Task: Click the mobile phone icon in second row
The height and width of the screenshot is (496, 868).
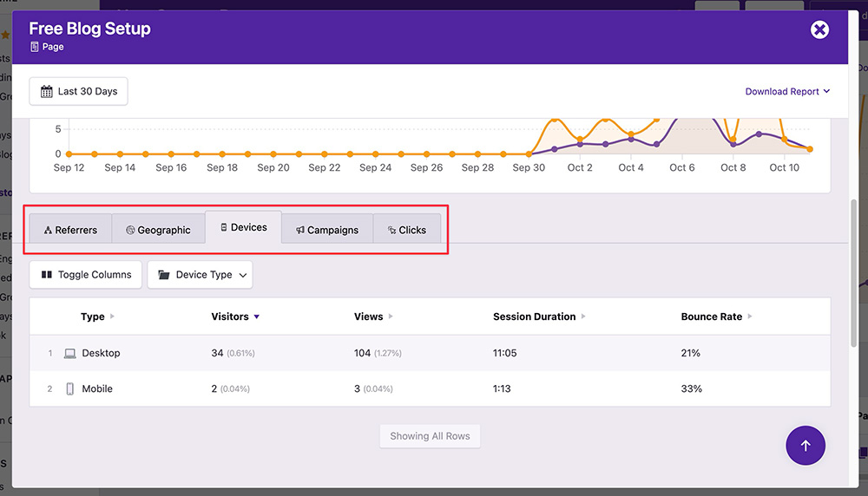Action: [x=70, y=389]
